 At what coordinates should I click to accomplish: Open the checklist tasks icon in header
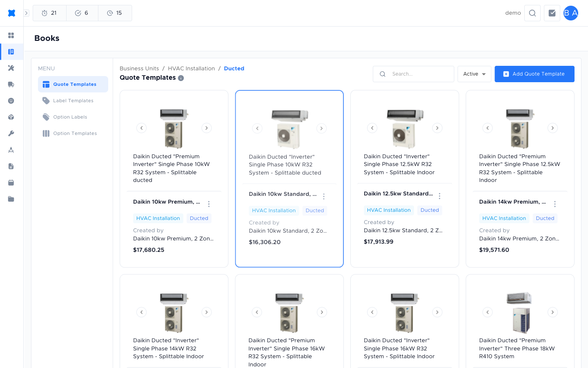552,13
